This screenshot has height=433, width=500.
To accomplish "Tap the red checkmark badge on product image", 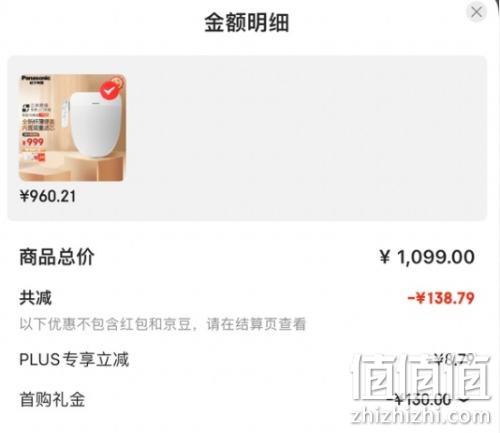I will tap(111, 89).
